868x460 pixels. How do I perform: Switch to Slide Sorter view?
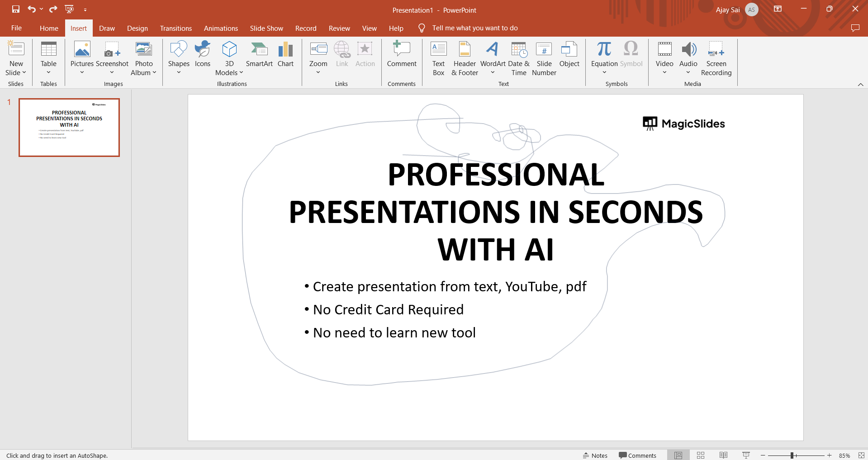[x=701, y=455]
